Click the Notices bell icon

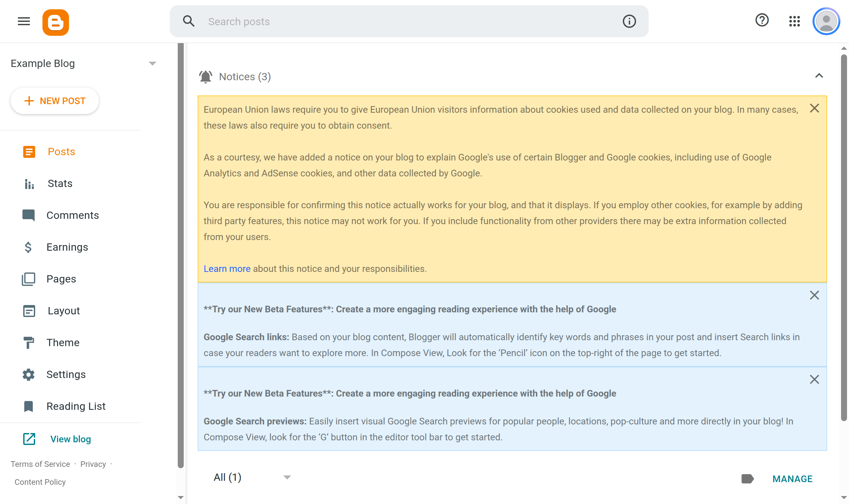(206, 77)
